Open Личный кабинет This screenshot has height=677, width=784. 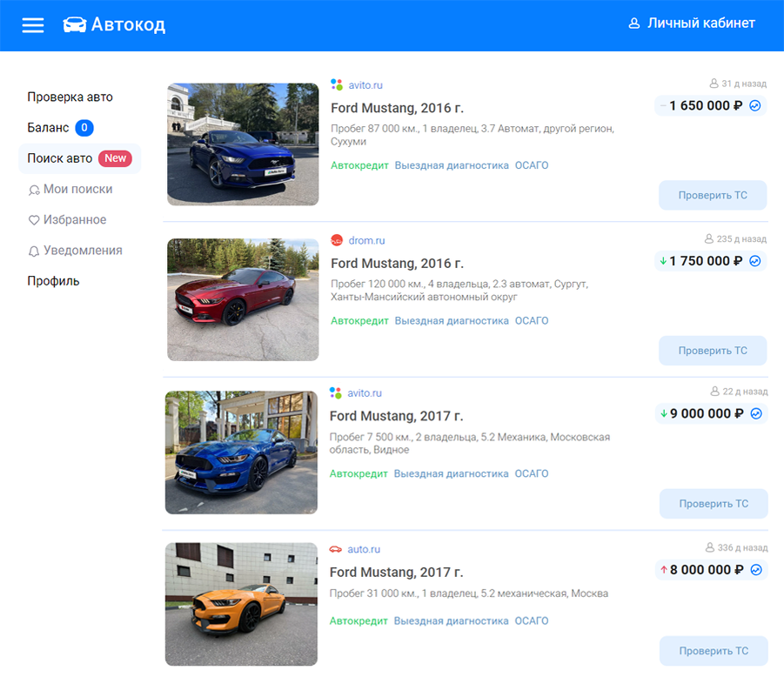[701, 23]
